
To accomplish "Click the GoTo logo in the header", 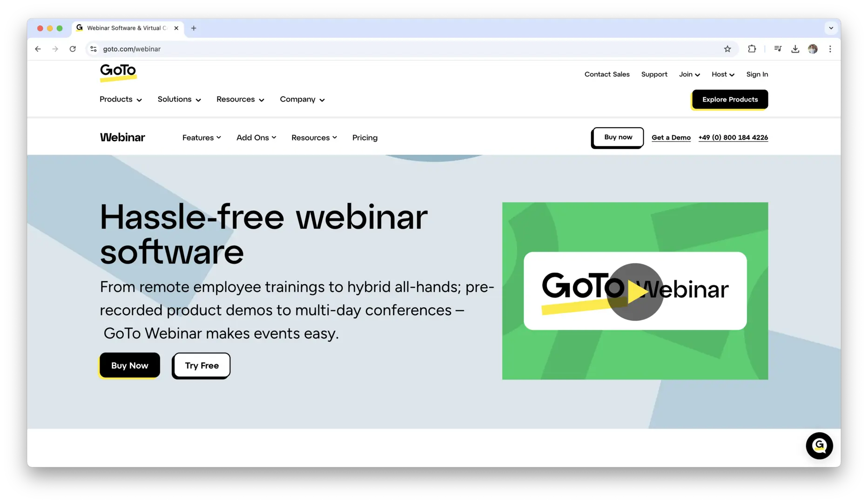I will [118, 72].
